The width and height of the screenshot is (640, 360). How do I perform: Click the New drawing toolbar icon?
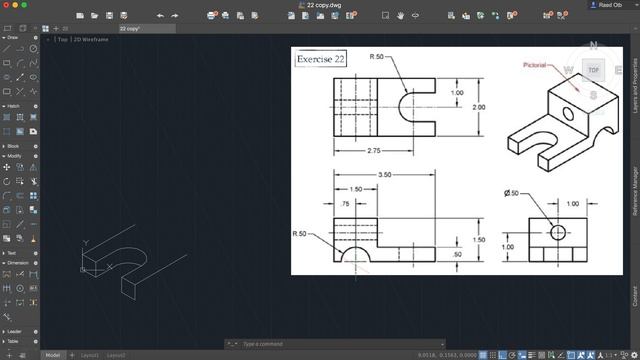[80, 16]
